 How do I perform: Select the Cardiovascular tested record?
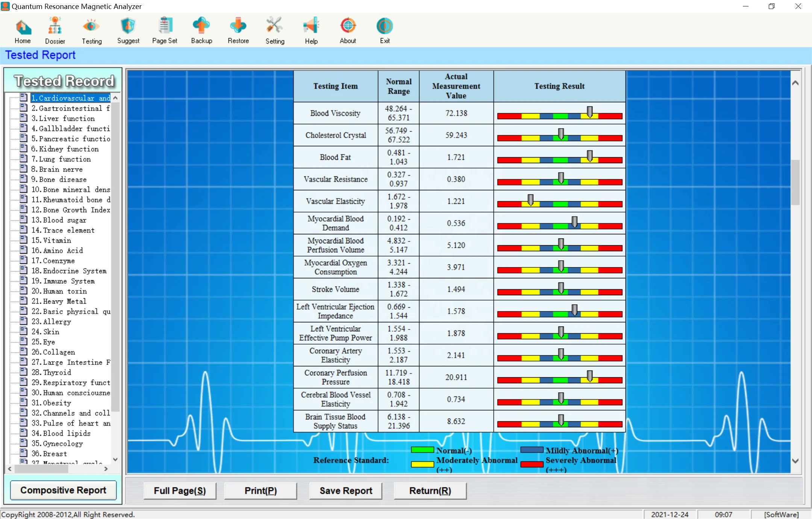70,98
